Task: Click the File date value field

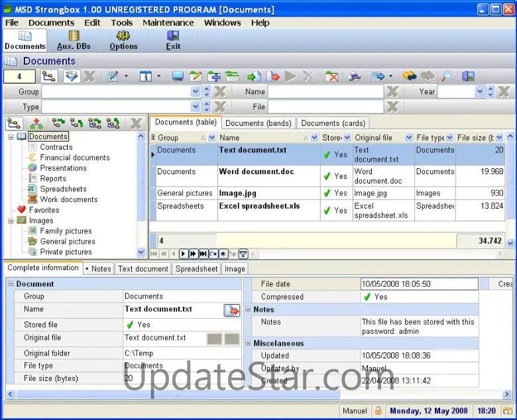Action: tap(420, 284)
